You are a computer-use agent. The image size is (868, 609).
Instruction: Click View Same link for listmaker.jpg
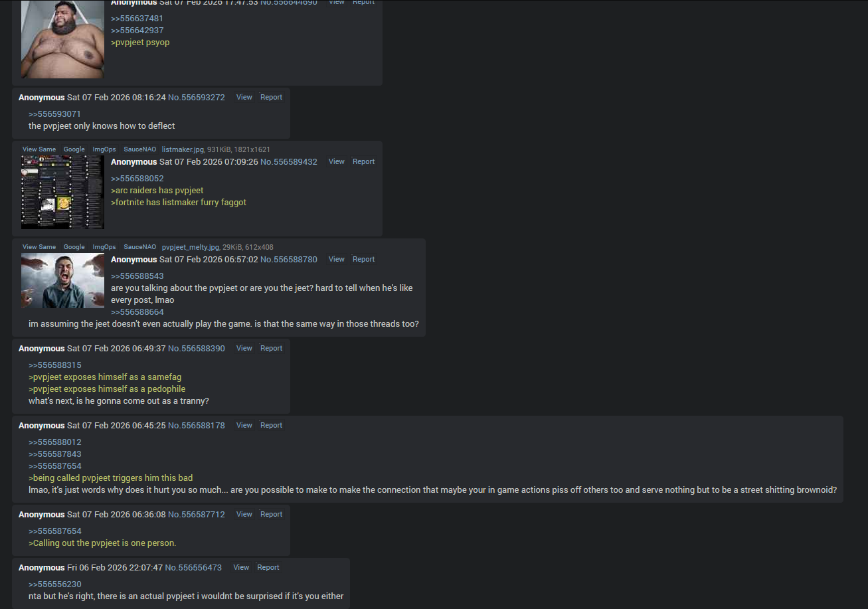(39, 149)
